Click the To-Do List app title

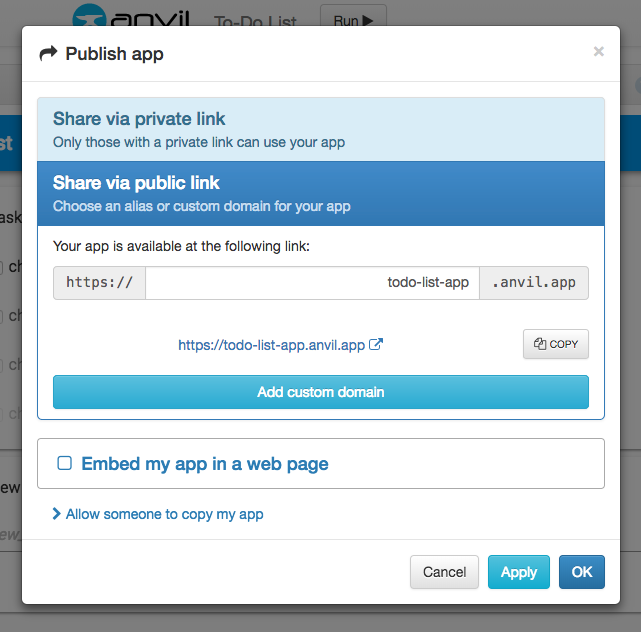(255, 20)
